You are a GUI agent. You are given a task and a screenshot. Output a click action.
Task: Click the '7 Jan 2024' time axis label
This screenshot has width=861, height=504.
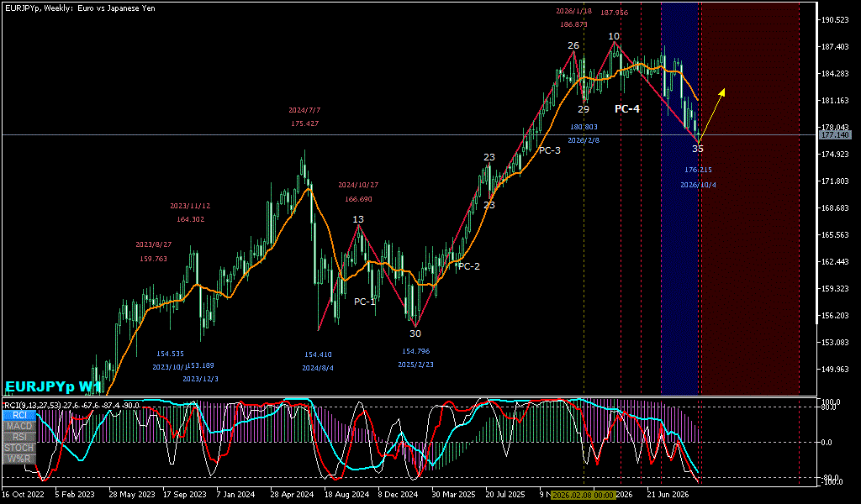[x=236, y=495]
